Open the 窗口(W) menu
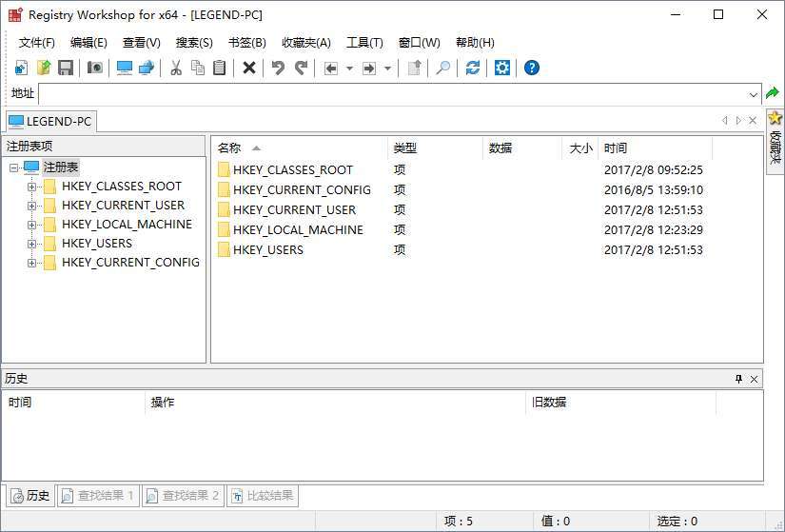The image size is (785, 532). [x=419, y=43]
